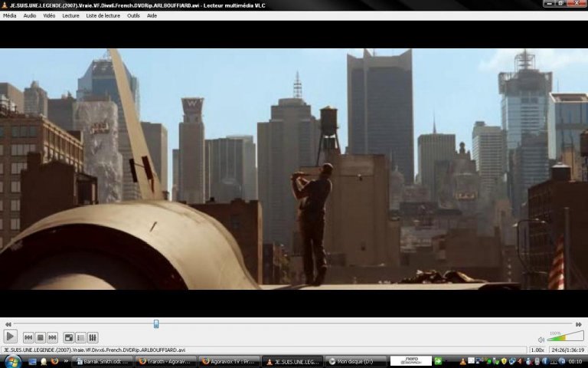Select the JE.SUIS.UNE.LEG VLC taskbar button

[292, 362]
